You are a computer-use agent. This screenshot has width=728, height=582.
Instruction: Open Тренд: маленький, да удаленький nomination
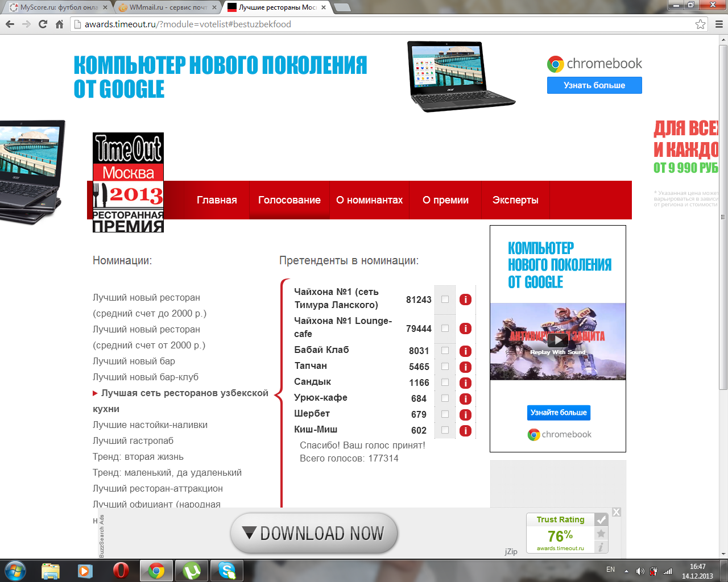point(167,472)
